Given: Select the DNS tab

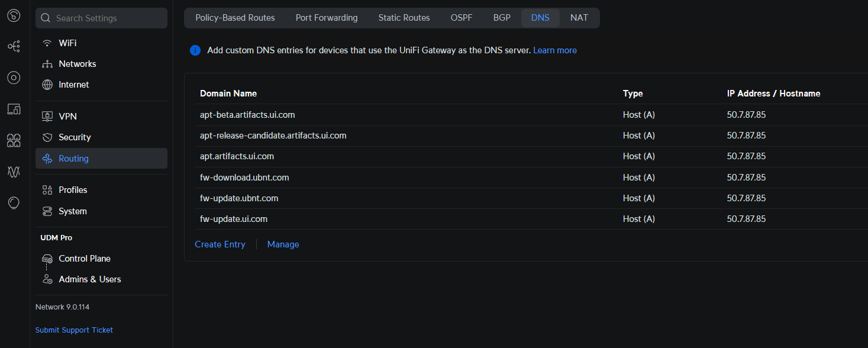Looking at the screenshot, I should [x=540, y=18].
